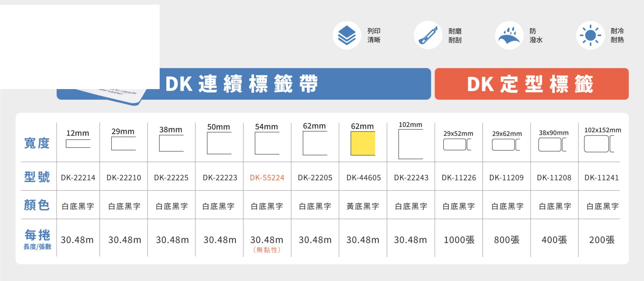Click the （無黏性） non-adhesive note
Screen dimensions: 644x281
pos(267,250)
